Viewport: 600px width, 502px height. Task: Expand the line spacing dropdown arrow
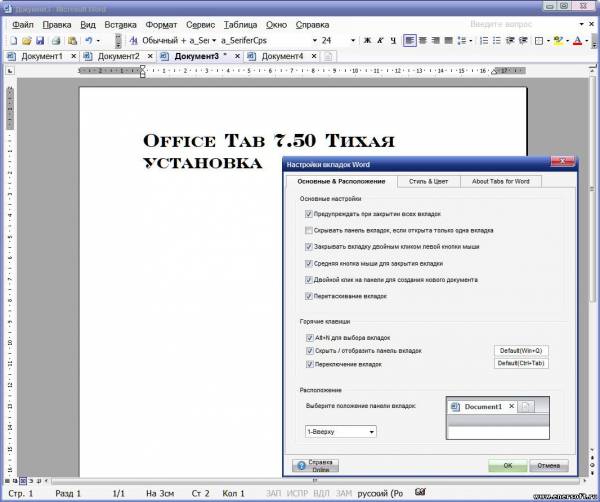[471, 40]
